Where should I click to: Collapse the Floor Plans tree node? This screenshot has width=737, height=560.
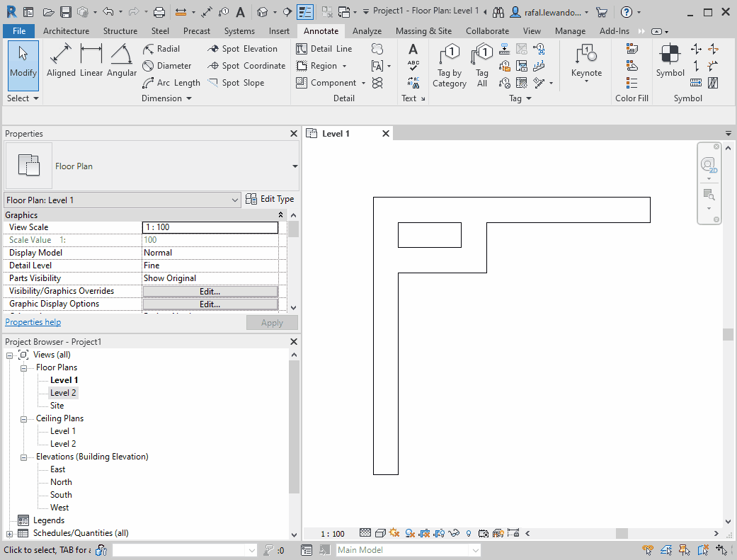pos(23,367)
